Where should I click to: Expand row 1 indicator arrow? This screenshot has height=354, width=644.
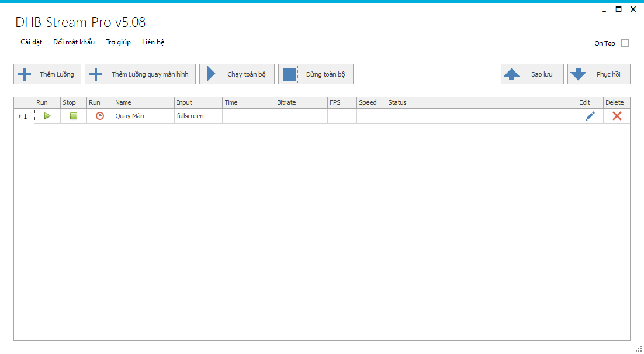[20, 116]
